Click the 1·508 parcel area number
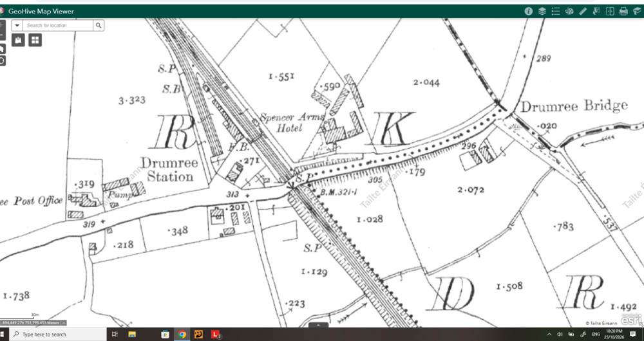The width and height of the screenshot is (644, 341). point(509,286)
